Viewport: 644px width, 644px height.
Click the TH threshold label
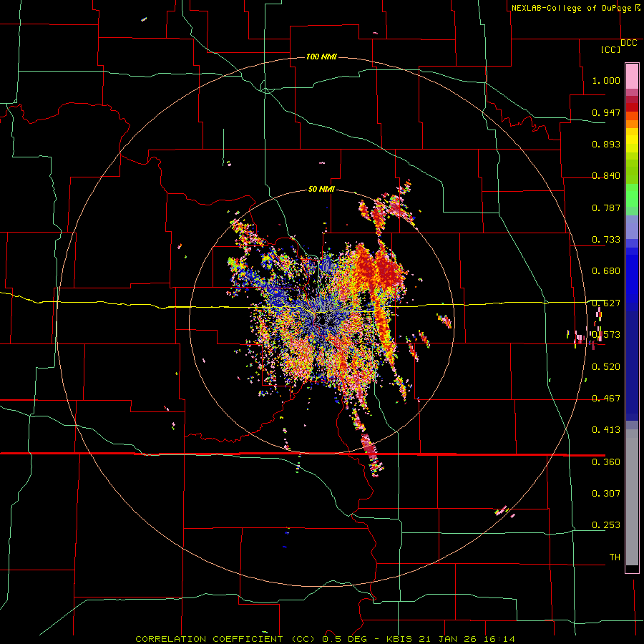point(615,557)
